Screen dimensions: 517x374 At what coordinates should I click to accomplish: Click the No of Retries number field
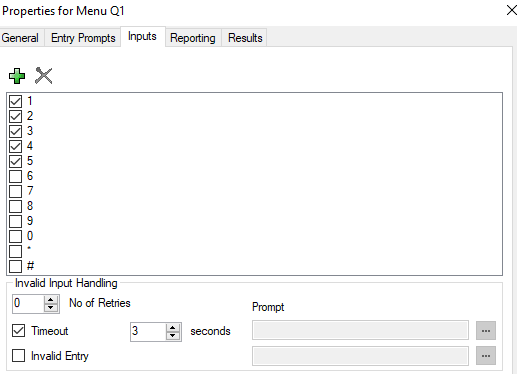click(28, 304)
